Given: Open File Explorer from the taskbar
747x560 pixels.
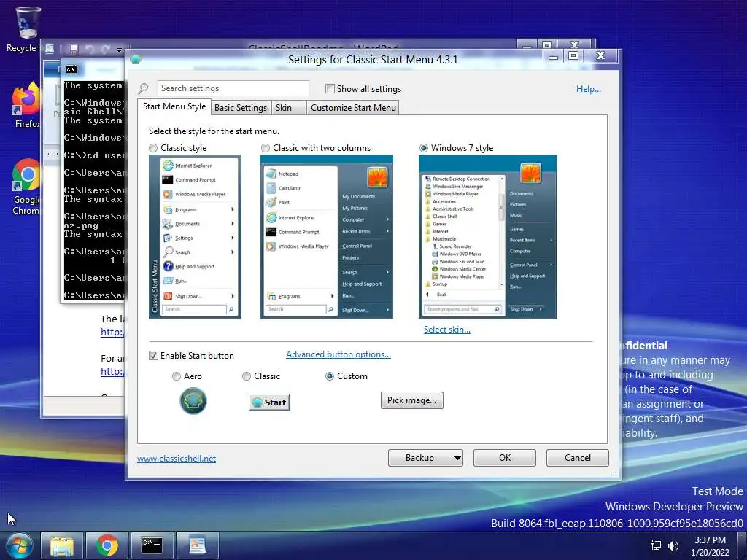Looking at the screenshot, I should click(62, 545).
